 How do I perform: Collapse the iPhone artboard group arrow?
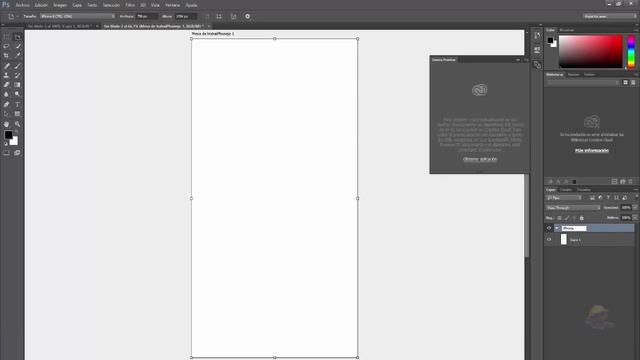click(557, 228)
